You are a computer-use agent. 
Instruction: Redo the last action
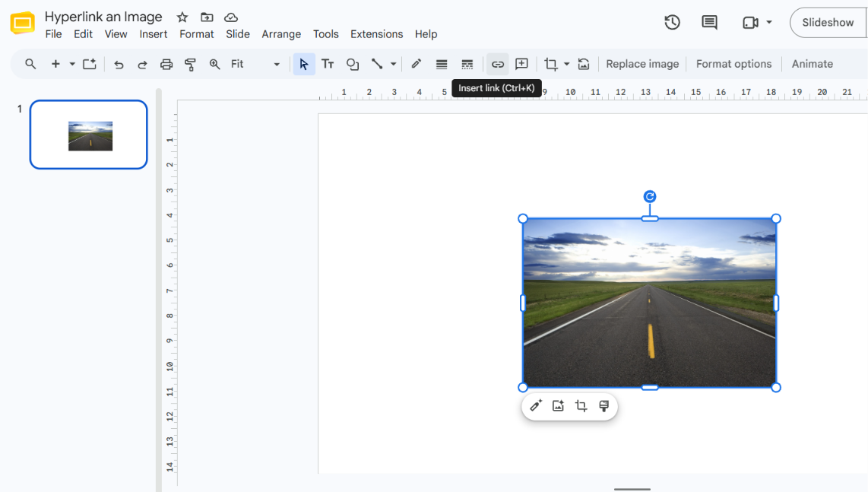(142, 65)
